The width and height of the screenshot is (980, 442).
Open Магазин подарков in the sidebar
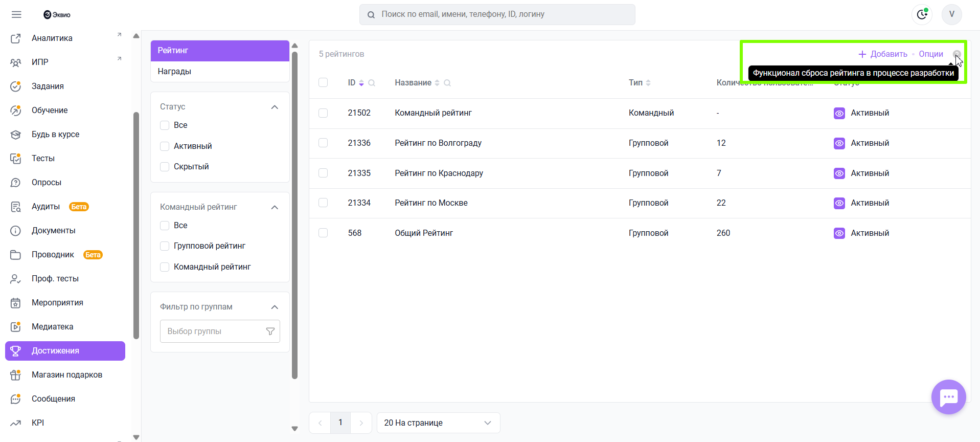66,375
